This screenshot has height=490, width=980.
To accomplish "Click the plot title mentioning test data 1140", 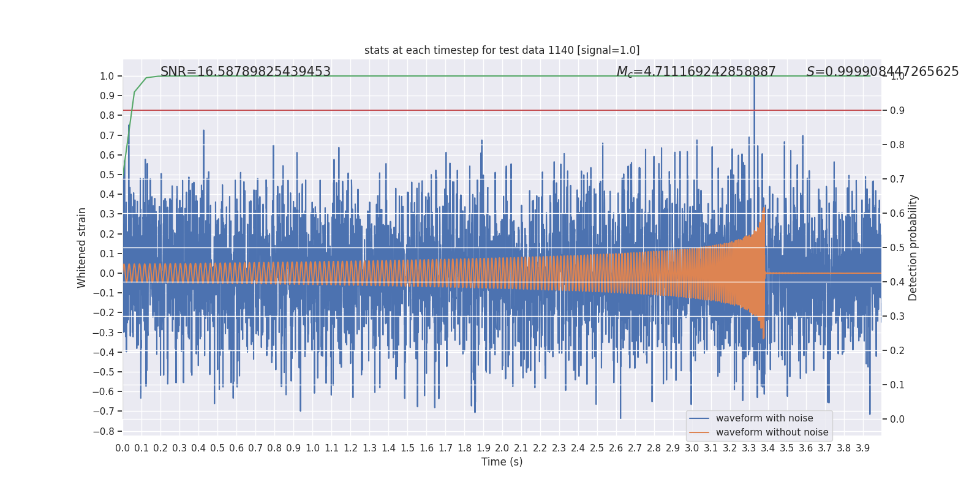I will click(x=502, y=50).
